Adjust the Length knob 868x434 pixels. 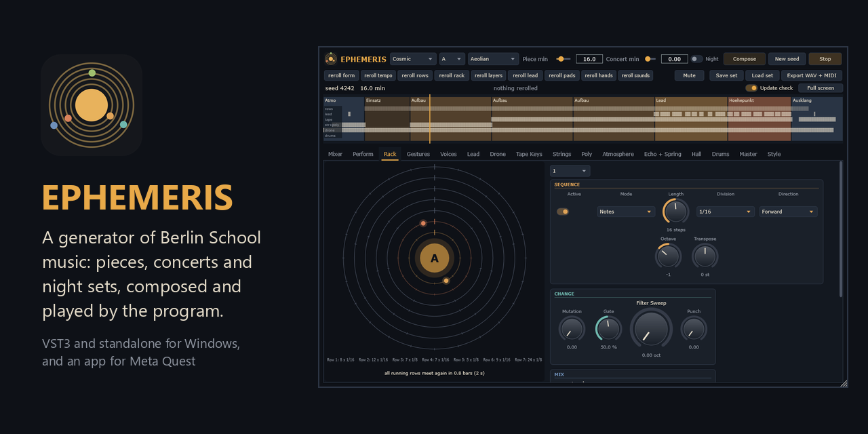(675, 212)
